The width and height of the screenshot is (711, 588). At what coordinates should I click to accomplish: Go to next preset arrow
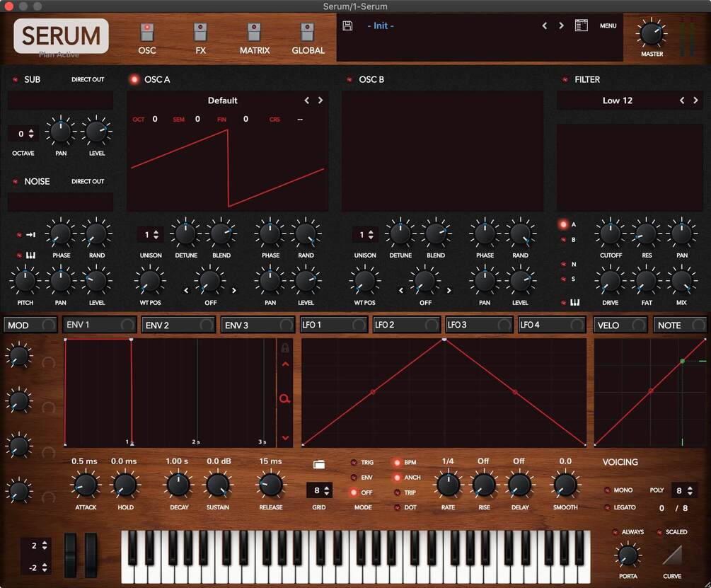(x=561, y=25)
